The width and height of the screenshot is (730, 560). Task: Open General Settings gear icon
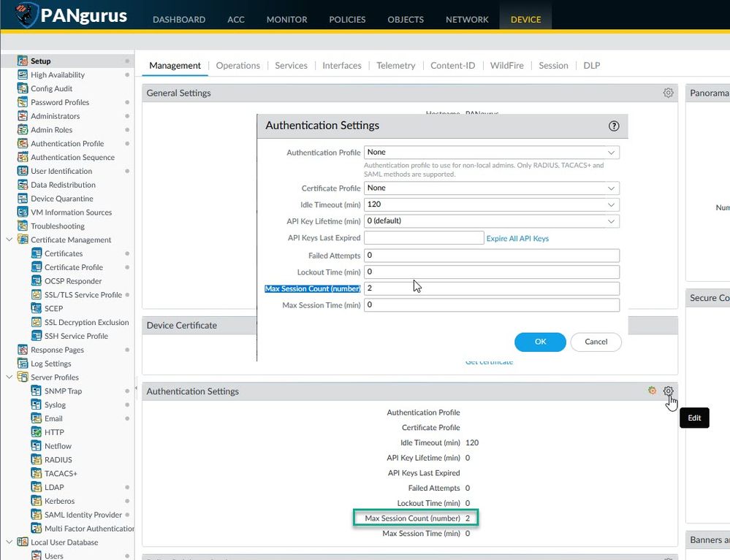point(668,93)
